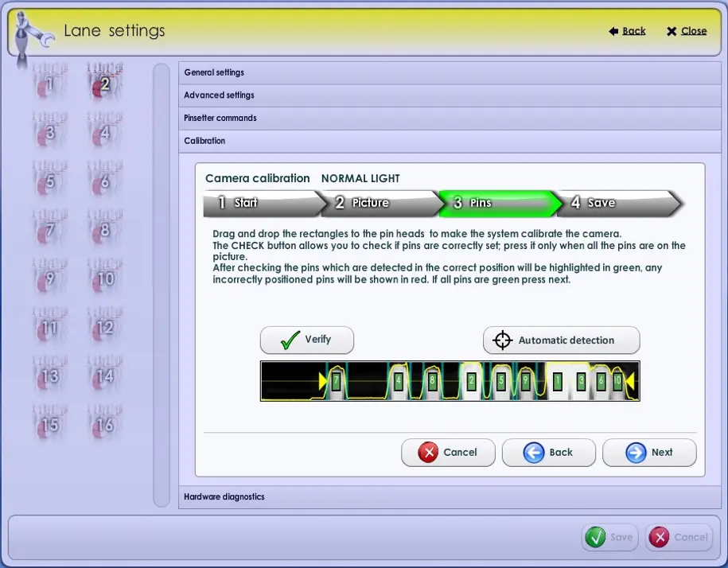Image resolution: width=728 pixels, height=568 pixels.
Task: Pick lane 7 pin icon
Action: (x=49, y=228)
